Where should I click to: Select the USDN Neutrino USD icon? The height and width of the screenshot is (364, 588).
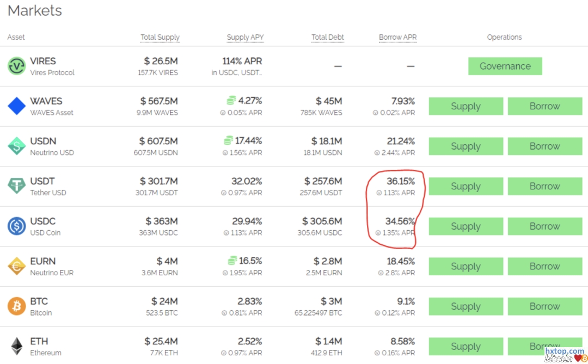[16, 146]
